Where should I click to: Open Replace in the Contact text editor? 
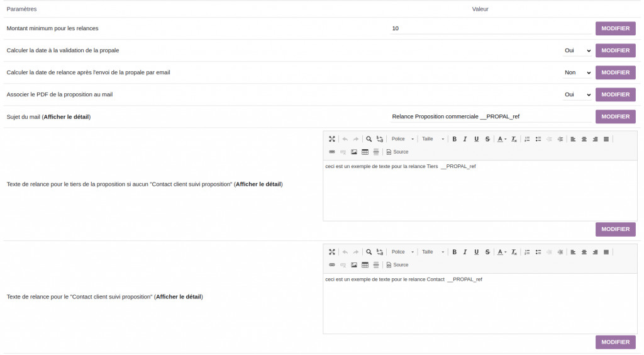380,252
